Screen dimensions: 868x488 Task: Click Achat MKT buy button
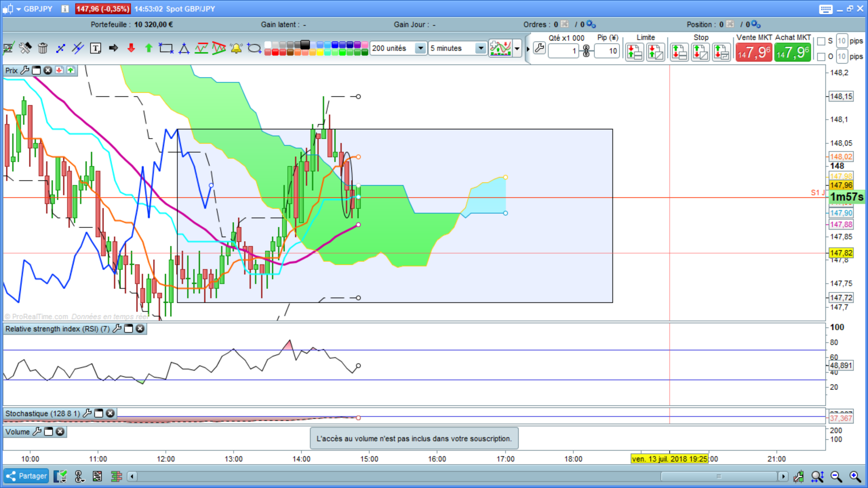click(x=793, y=53)
